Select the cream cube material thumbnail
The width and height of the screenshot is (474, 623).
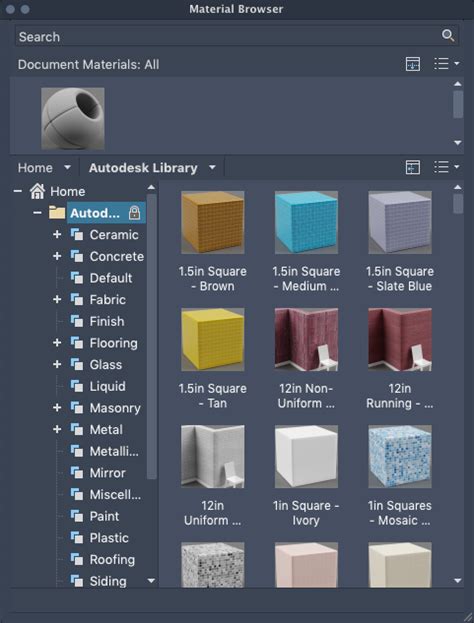pos(400,565)
